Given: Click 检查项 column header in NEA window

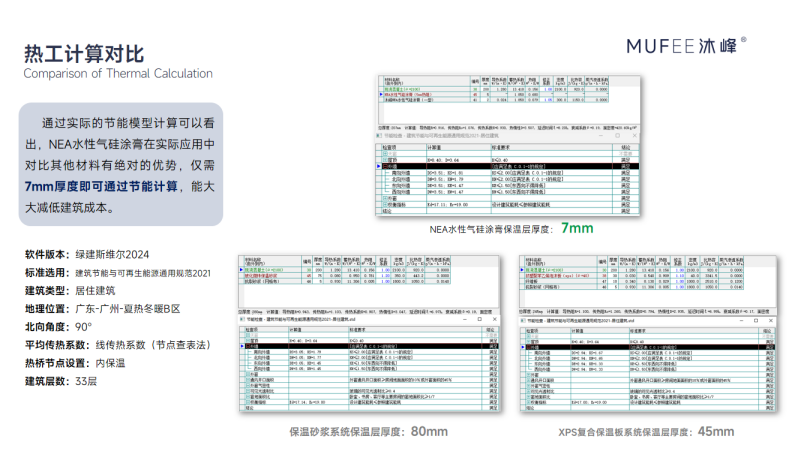Looking at the screenshot, I should point(402,147).
